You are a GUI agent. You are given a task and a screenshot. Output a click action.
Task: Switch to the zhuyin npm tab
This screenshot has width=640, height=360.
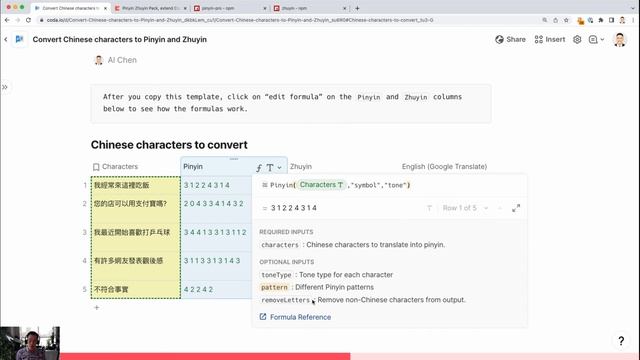pos(311,8)
